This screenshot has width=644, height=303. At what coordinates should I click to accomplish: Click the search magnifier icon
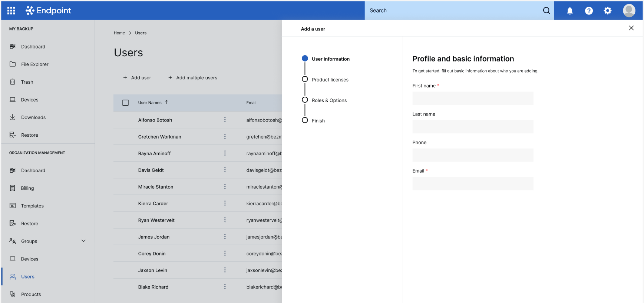546,11
